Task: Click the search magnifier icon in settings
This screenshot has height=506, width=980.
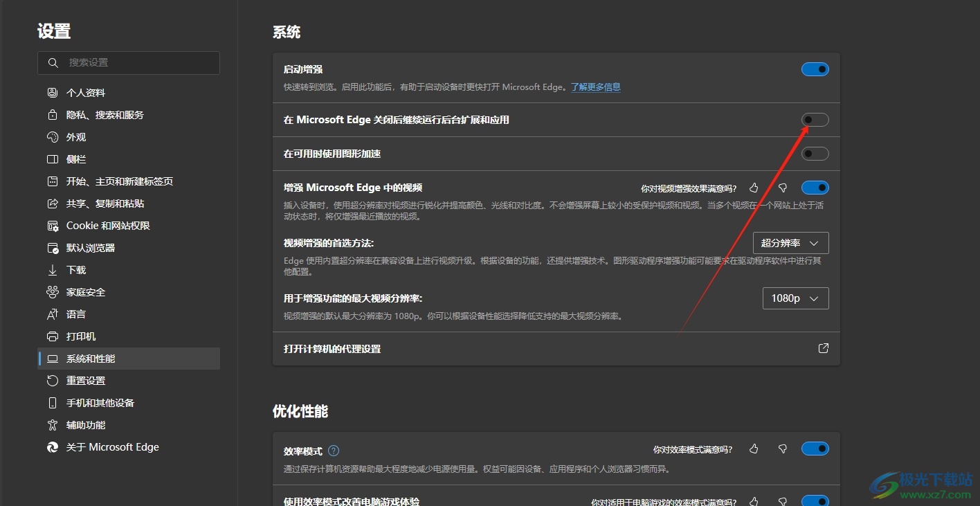Action: [53, 62]
